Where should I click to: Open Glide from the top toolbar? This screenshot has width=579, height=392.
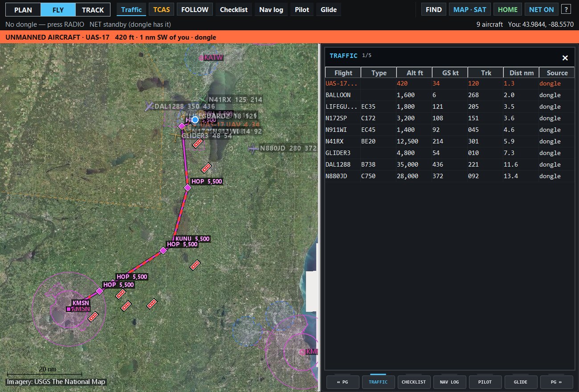click(329, 9)
